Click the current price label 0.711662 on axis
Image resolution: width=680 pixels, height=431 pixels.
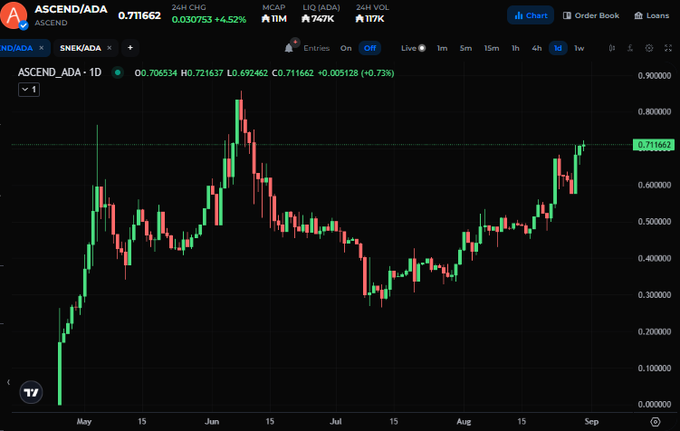[x=654, y=144]
